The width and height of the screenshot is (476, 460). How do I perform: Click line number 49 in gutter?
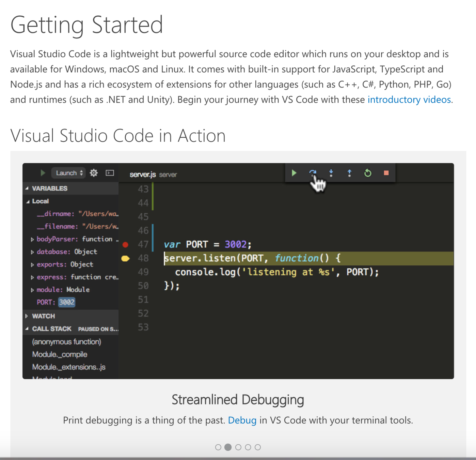tap(143, 272)
